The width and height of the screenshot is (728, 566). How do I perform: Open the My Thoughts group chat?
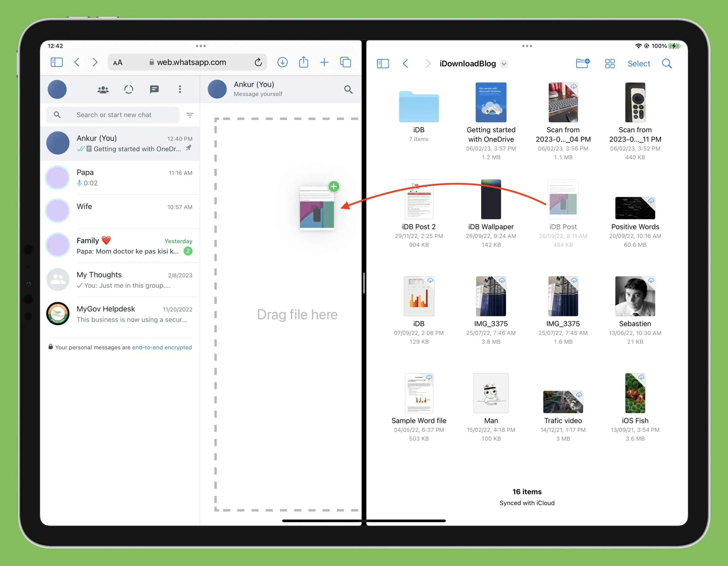point(120,280)
